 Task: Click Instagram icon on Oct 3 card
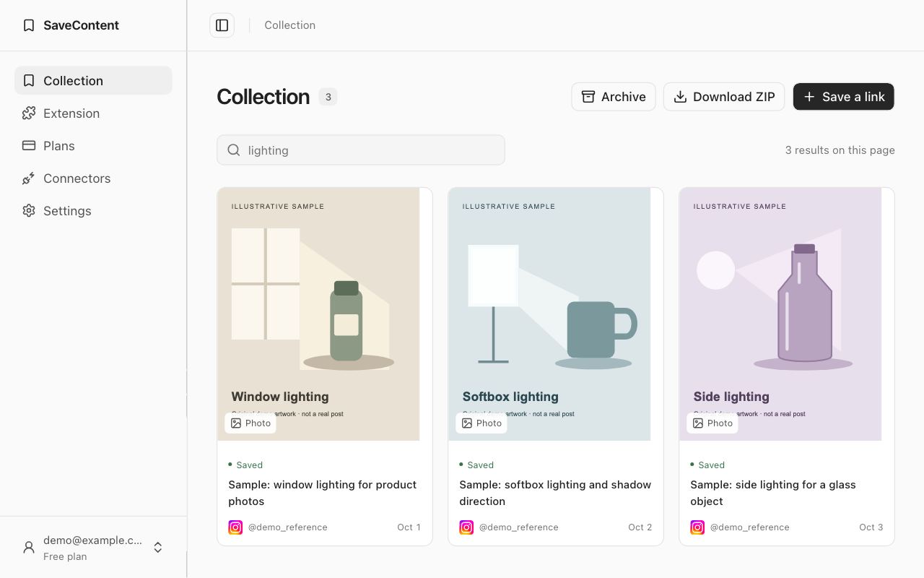pyautogui.click(x=697, y=527)
